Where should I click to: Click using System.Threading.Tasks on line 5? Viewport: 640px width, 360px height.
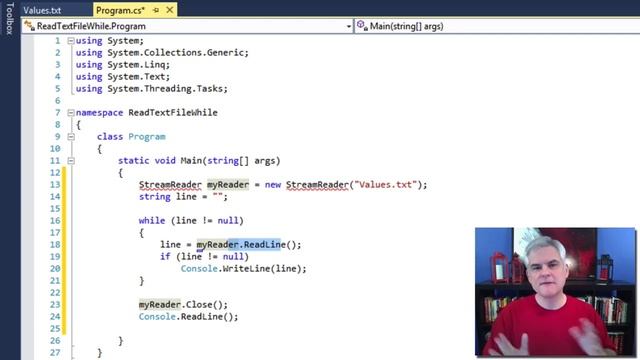tap(152, 89)
